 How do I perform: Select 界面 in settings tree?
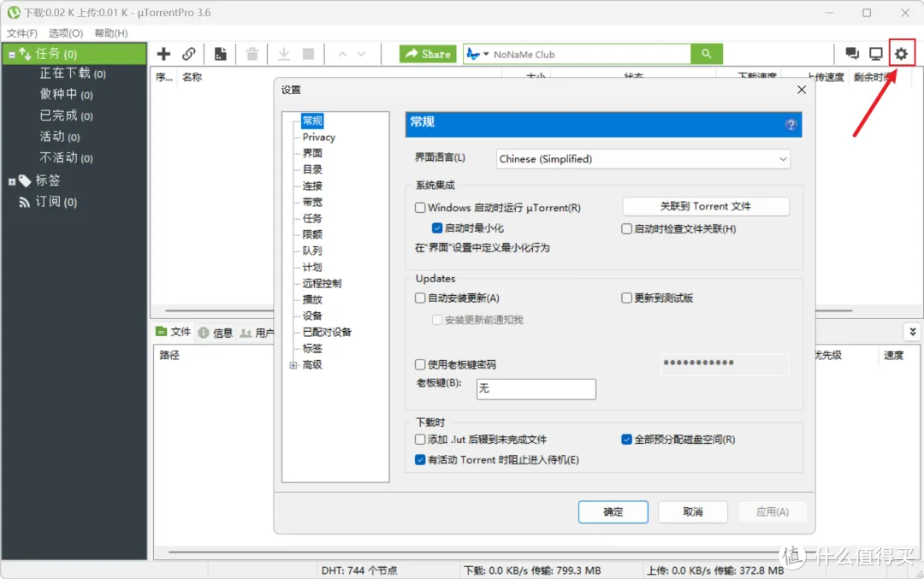tap(312, 153)
